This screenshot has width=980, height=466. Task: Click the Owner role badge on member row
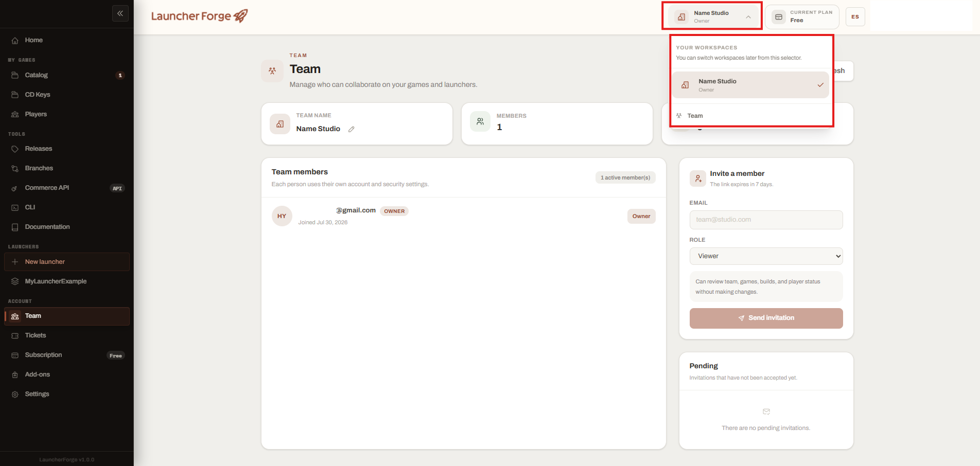(x=641, y=216)
